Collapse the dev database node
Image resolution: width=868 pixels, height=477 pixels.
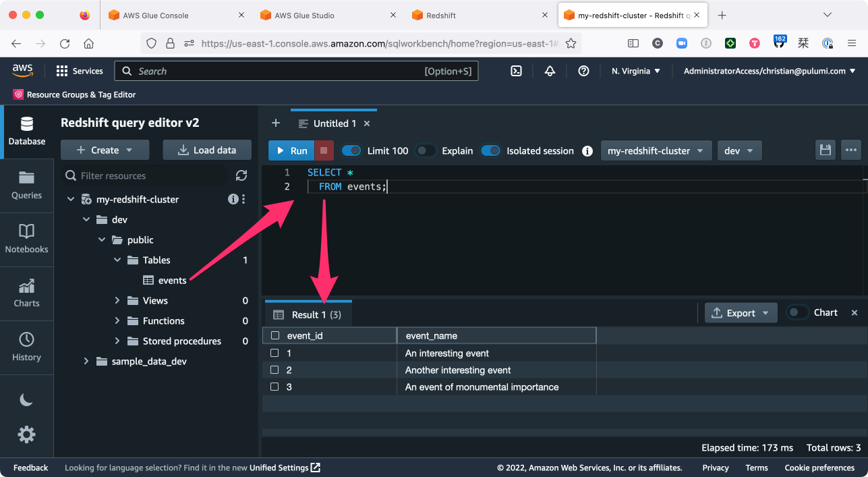tap(86, 219)
